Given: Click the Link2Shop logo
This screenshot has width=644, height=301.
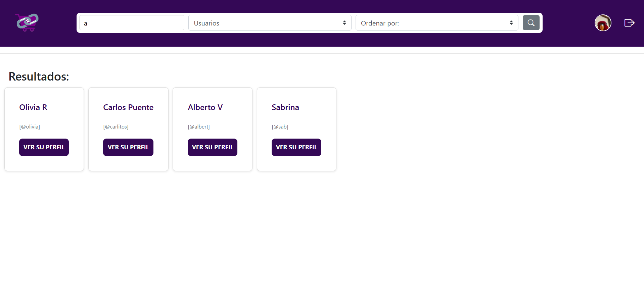Looking at the screenshot, I should point(27,22).
